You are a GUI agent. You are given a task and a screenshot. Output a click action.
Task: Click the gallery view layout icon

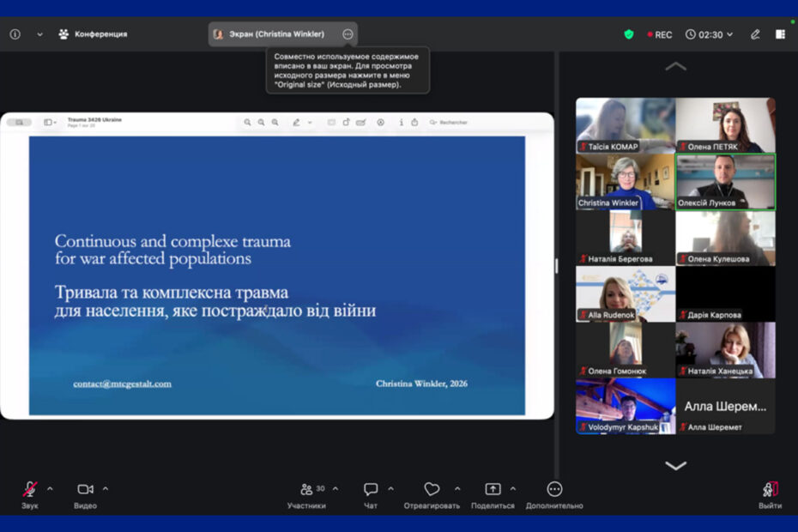pyautogui.click(x=780, y=34)
